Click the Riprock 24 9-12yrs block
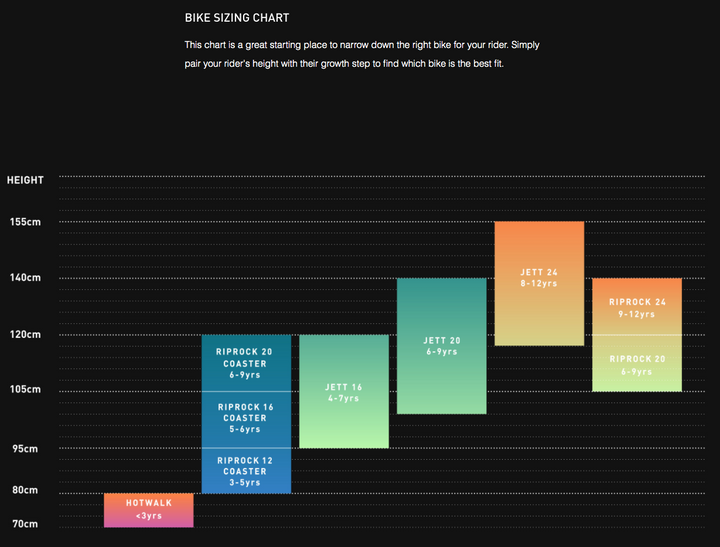720x547 pixels. (x=637, y=306)
